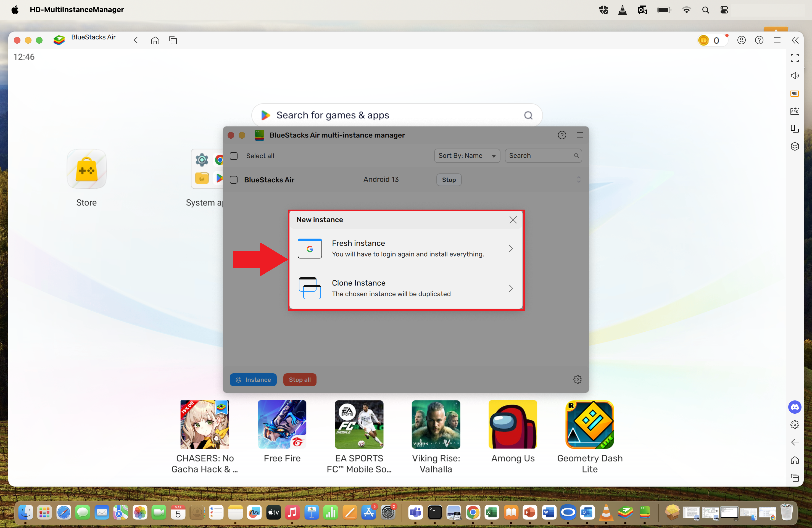Check the BlueStacks Air instance checkbox
812x528 pixels.
(234, 180)
